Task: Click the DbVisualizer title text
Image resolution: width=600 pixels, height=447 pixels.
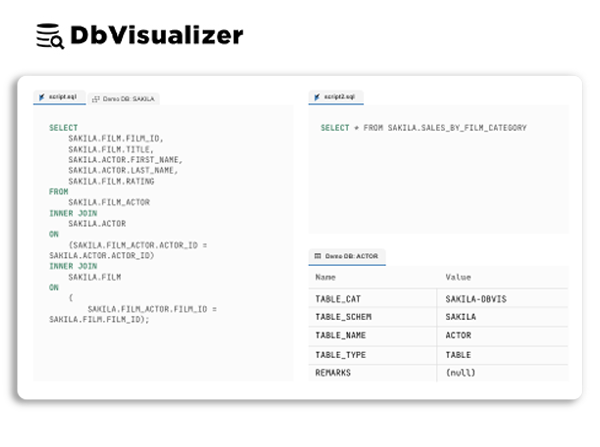Action: [x=157, y=35]
